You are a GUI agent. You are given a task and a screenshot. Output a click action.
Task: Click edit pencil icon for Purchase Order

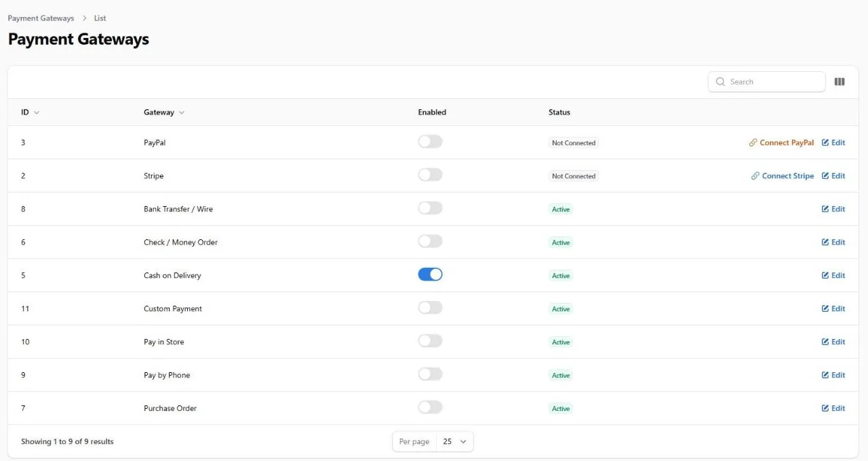click(825, 409)
